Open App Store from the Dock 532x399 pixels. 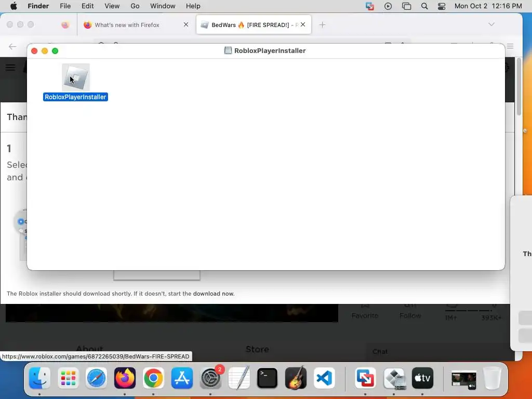[182, 378]
